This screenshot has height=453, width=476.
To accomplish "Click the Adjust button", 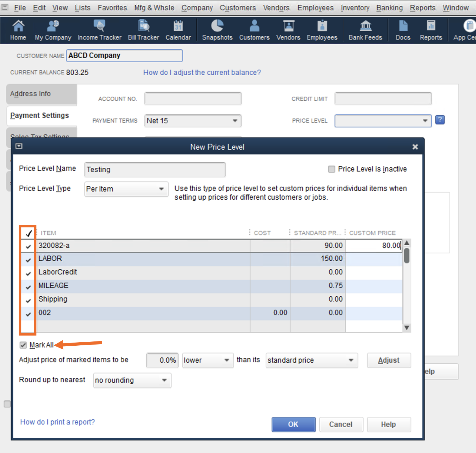I will coord(389,360).
